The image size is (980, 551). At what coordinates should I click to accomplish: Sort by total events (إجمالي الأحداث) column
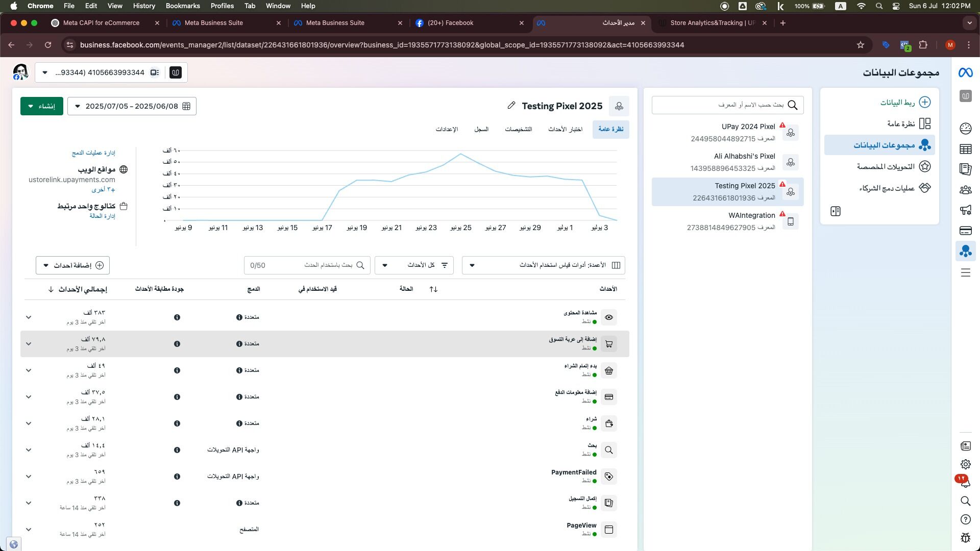82,289
